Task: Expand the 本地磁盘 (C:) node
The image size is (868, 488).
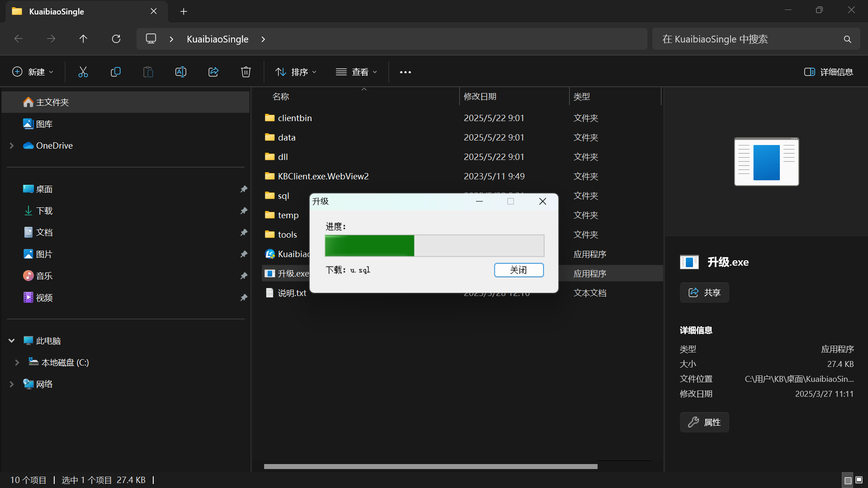Action: pyautogui.click(x=17, y=362)
